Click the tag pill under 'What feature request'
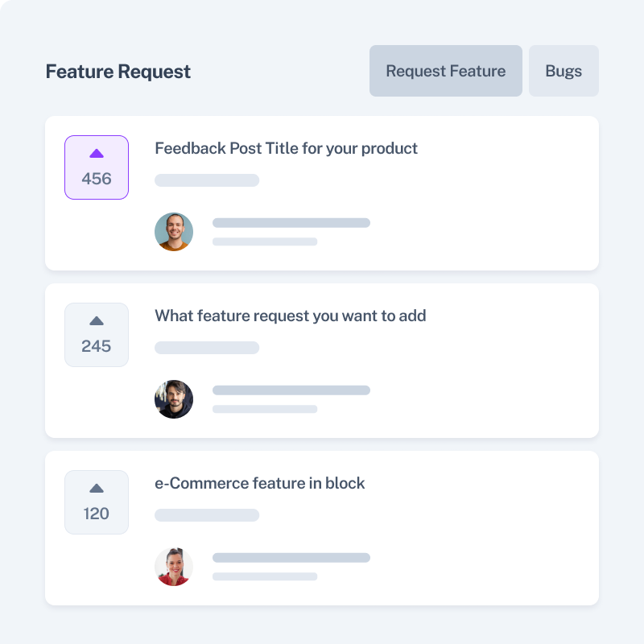The height and width of the screenshot is (644, 644). point(207,348)
